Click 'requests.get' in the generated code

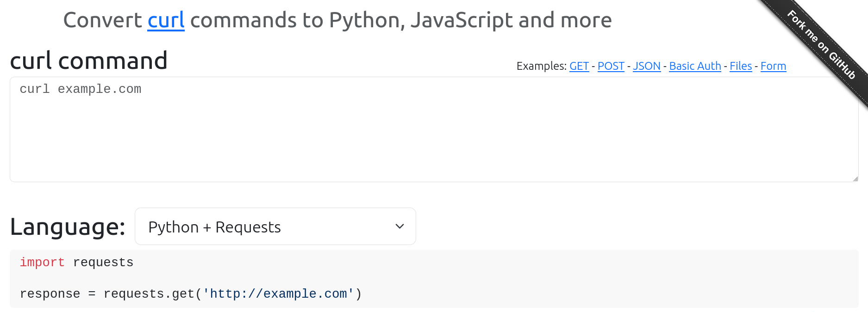pyautogui.click(x=149, y=294)
